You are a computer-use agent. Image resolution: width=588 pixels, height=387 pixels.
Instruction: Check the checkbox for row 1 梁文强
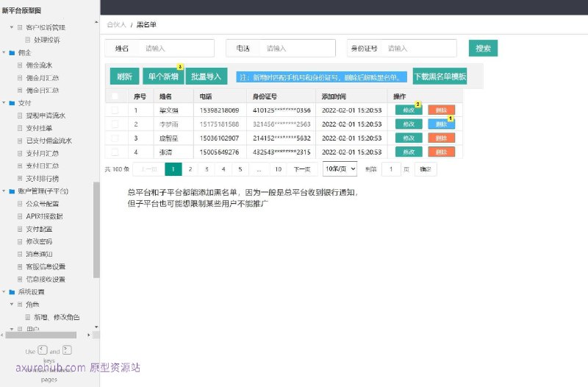coord(115,110)
